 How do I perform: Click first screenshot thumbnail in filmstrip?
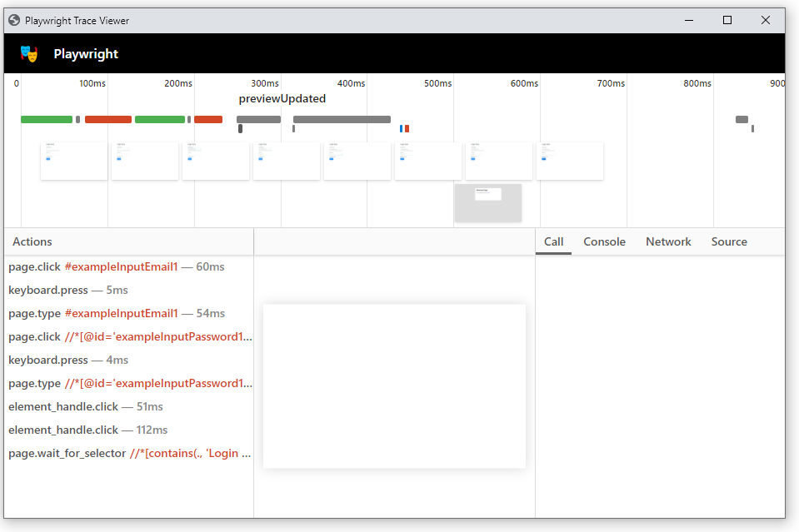tap(74, 161)
